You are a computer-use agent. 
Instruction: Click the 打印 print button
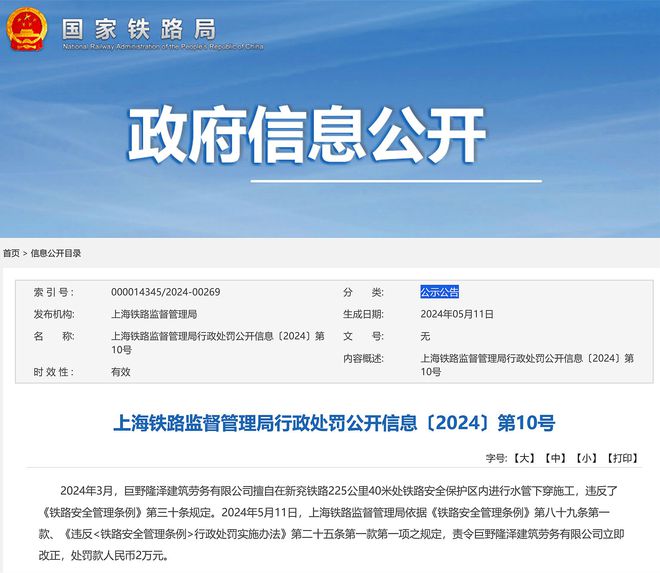click(622, 458)
